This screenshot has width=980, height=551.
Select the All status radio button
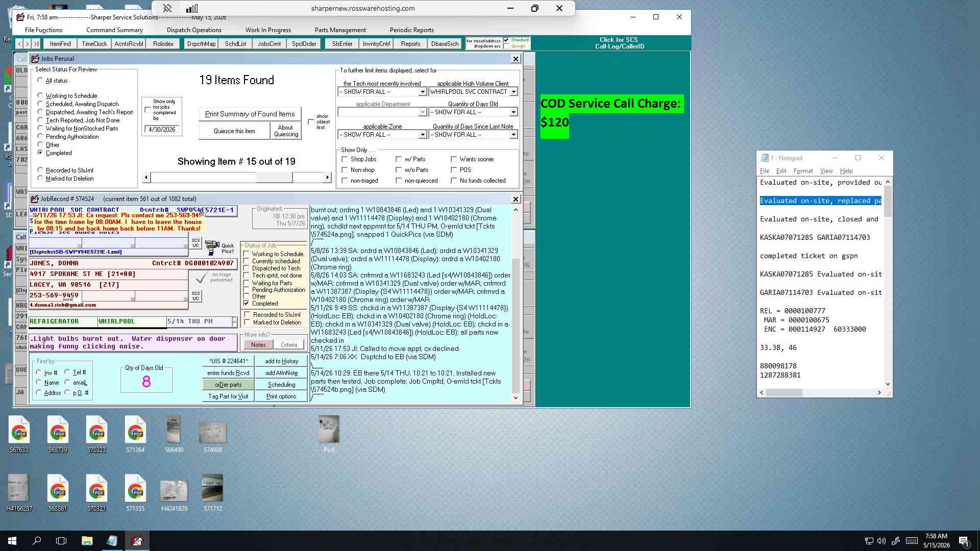pyautogui.click(x=40, y=80)
